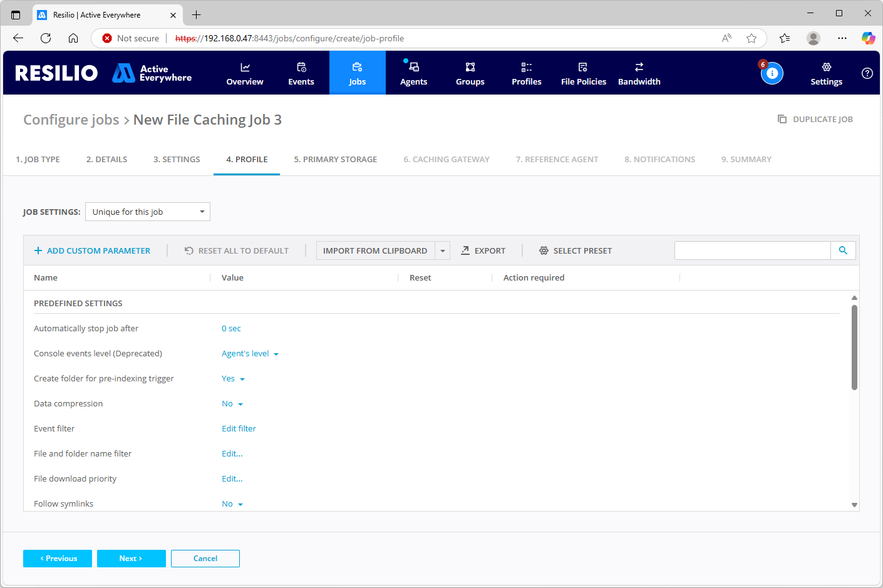Open 'Edit filter' for Event filter
The image size is (883, 588).
pyautogui.click(x=239, y=428)
